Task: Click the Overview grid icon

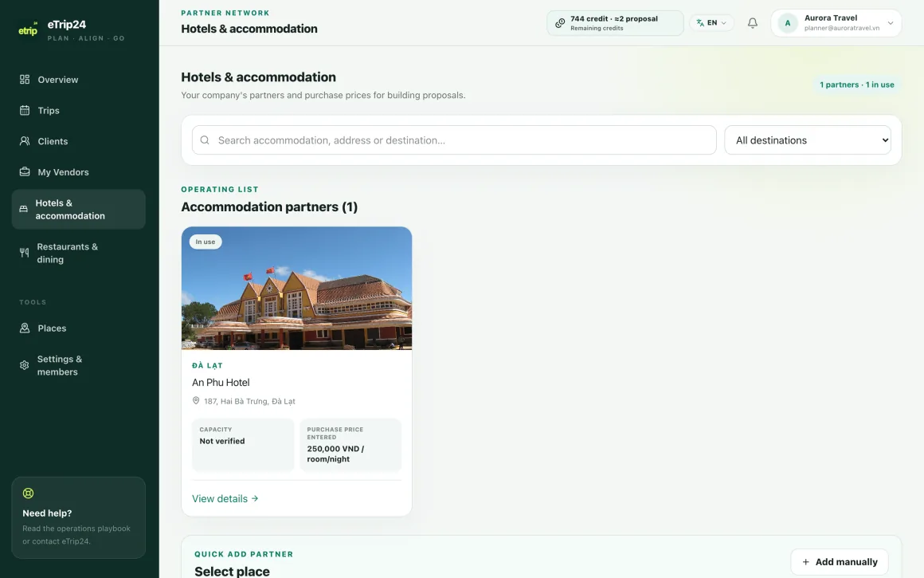Action: (x=24, y=79)
